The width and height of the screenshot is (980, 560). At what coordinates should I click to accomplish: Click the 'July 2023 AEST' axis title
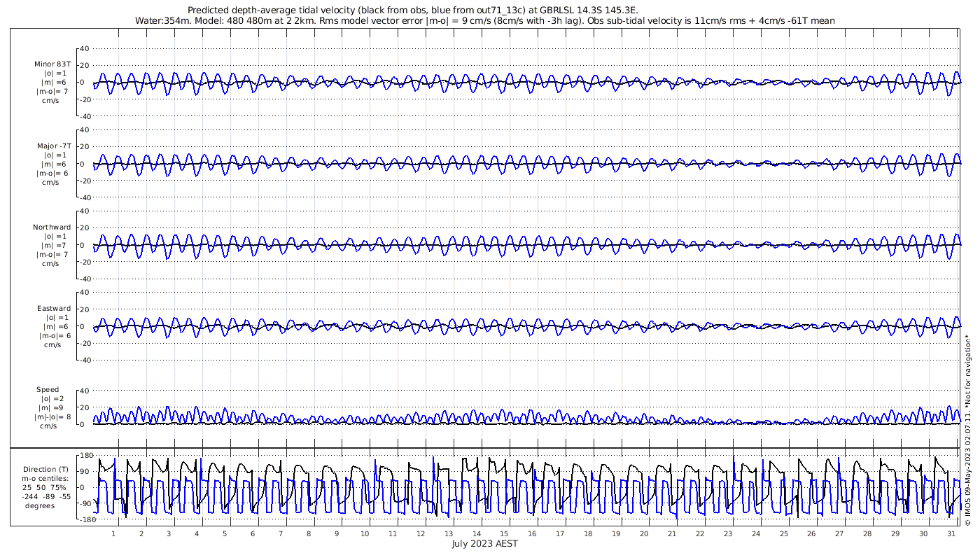484,544
